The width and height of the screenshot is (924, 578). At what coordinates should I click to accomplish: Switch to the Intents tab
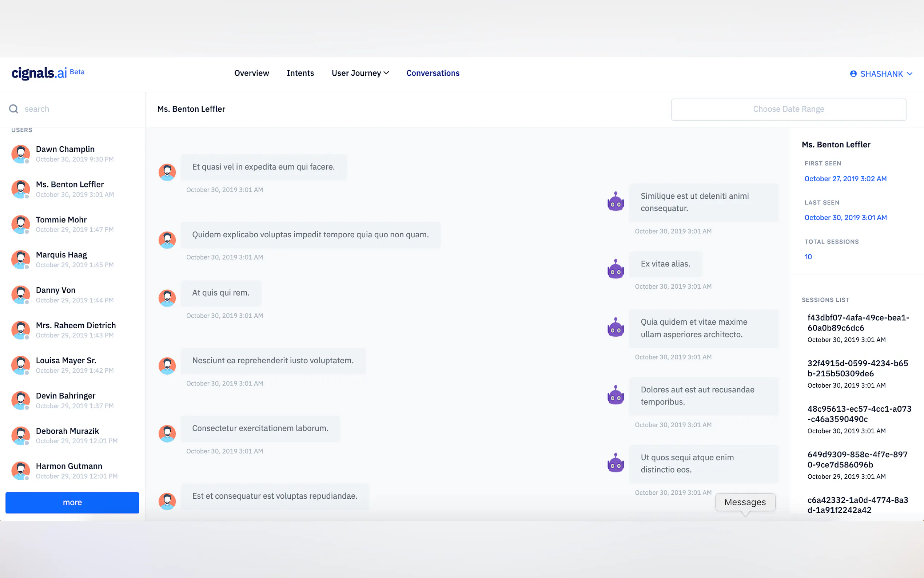tap(300, 73)
